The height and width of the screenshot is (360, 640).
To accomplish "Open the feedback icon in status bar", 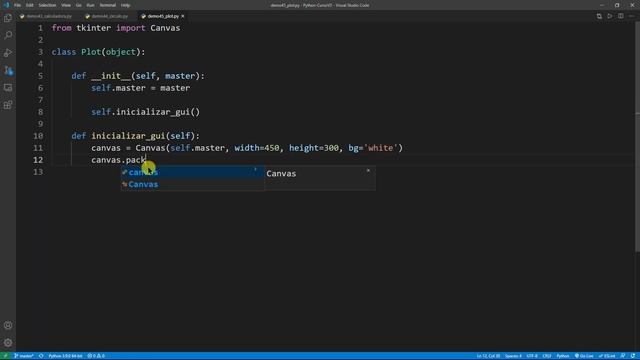I will coord(623,356).
